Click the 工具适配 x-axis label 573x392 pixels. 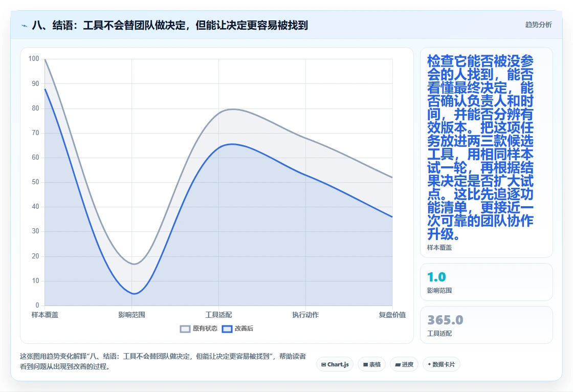click(218, 315)
